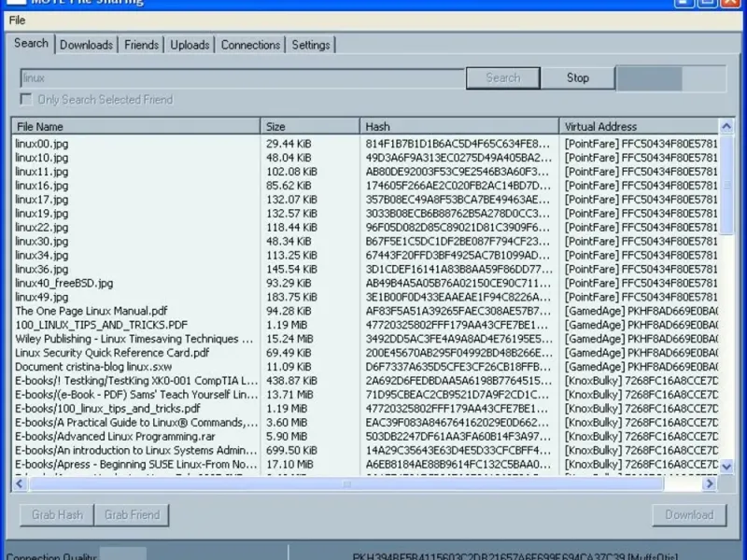Select Wiley Publishing Linux Timesaving Techniques row
This screenshot has height=560, width=747.
click(365, 339)
